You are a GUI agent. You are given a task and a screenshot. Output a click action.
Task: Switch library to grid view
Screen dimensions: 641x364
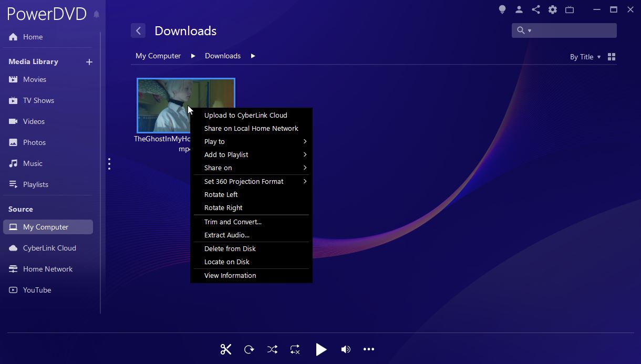611,56
